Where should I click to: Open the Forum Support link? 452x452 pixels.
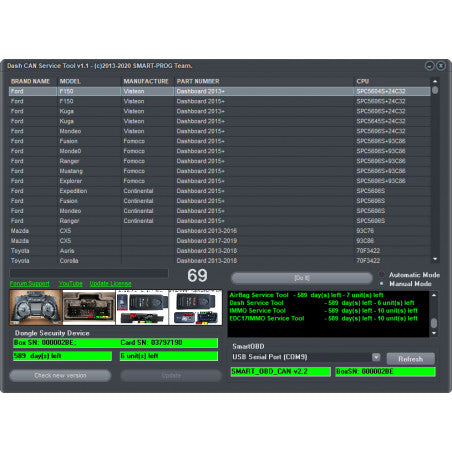coord(30,283)
